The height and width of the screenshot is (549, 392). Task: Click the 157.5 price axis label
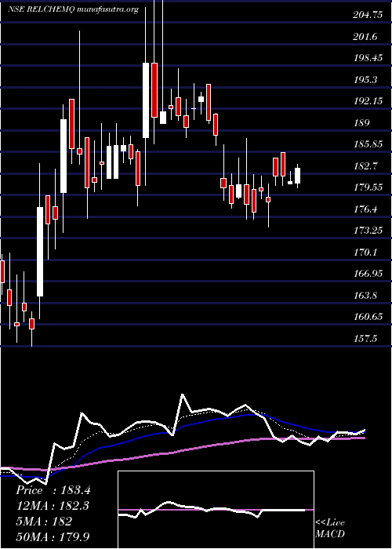coord(365,339)
